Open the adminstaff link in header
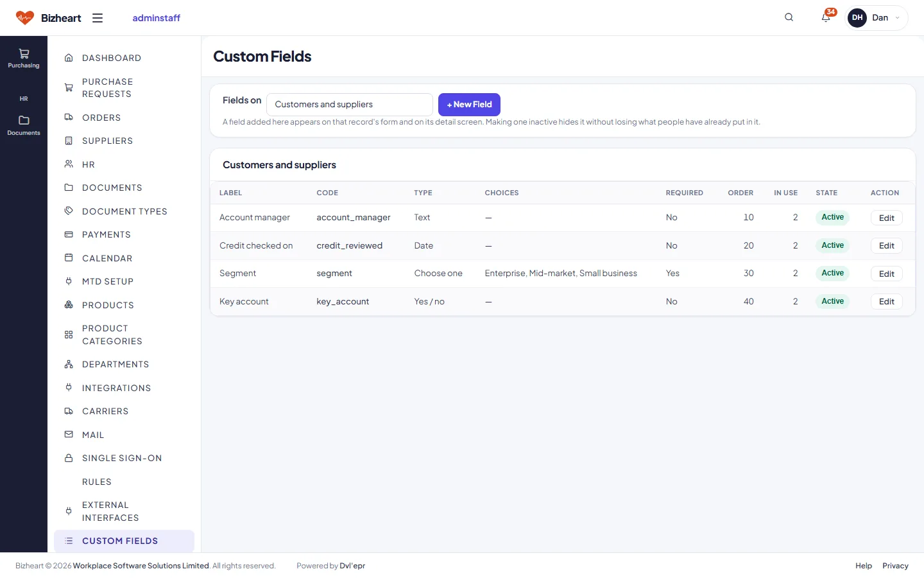Screen dimensions: 924x578 (x=156, y=18)
